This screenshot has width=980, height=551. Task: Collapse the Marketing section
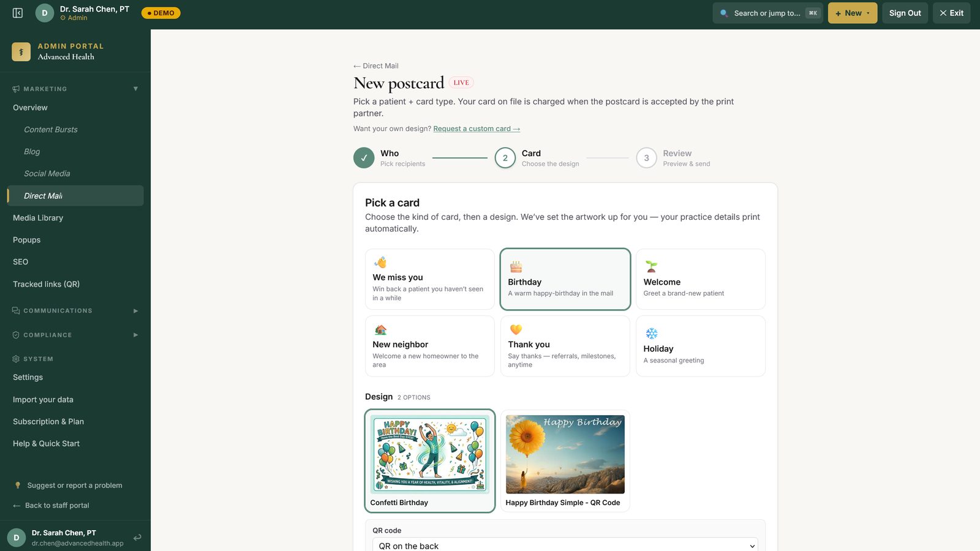[135, 89]
